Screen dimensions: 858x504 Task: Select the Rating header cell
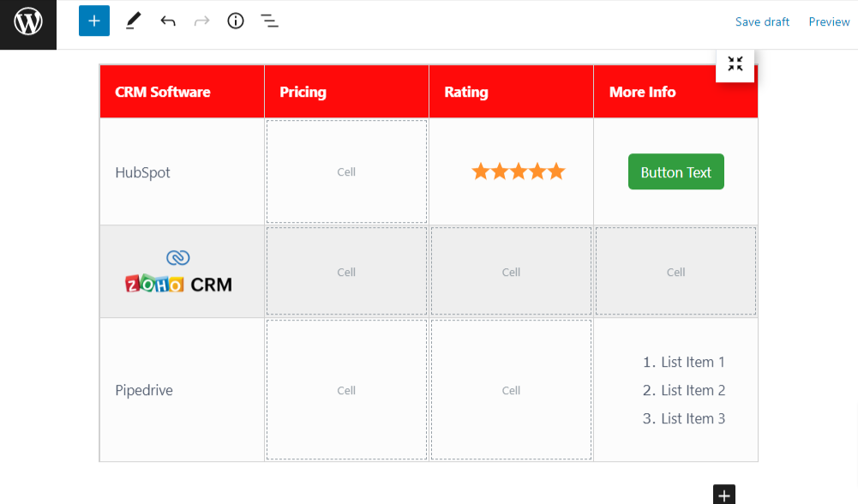[511, 92]
